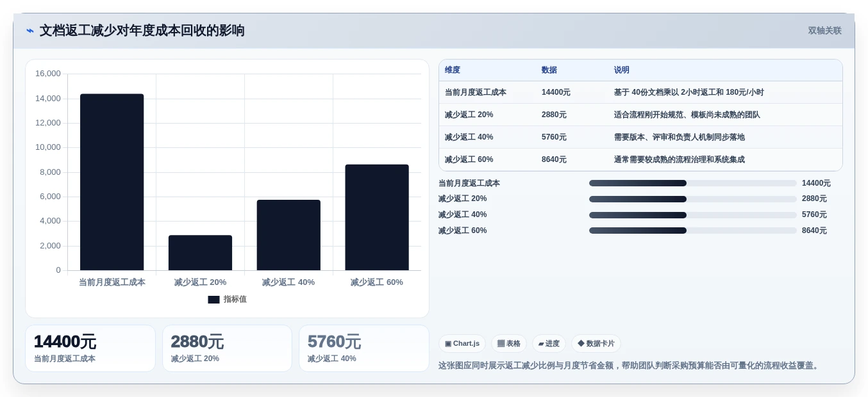This screenshot has height=397, width=868.
Task: Click 减少返工 60% in the table's 维度 column
Action: pyautogui.click(x=469, y=159)
